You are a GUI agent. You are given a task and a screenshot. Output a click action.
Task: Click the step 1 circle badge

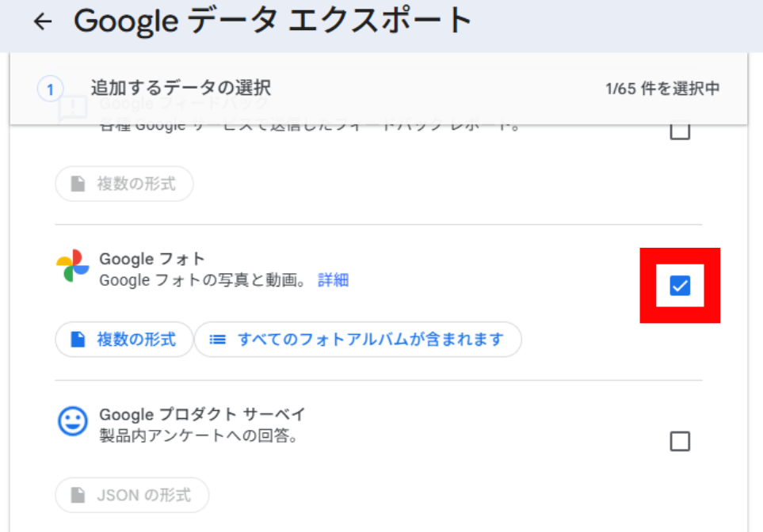50,89
